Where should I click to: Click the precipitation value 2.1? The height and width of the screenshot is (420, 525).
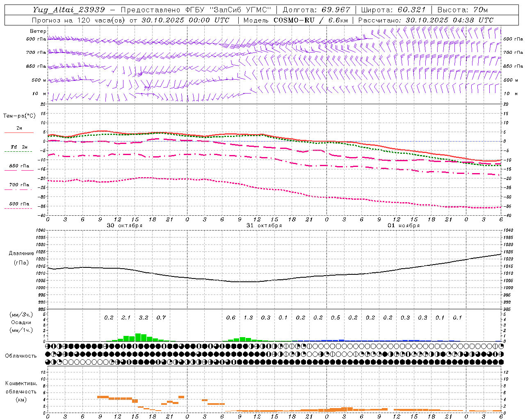pyautogui.click(x=126, y=318)
